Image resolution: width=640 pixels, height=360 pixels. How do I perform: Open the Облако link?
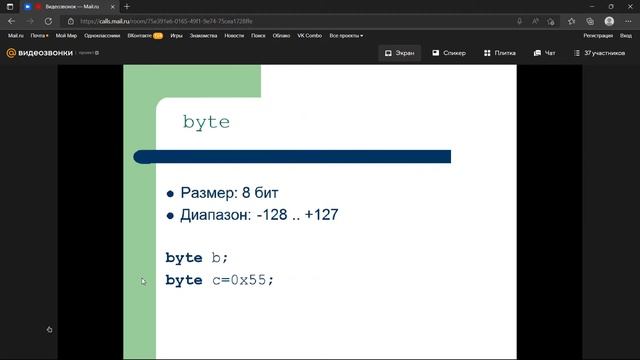[x=281, y=36]
